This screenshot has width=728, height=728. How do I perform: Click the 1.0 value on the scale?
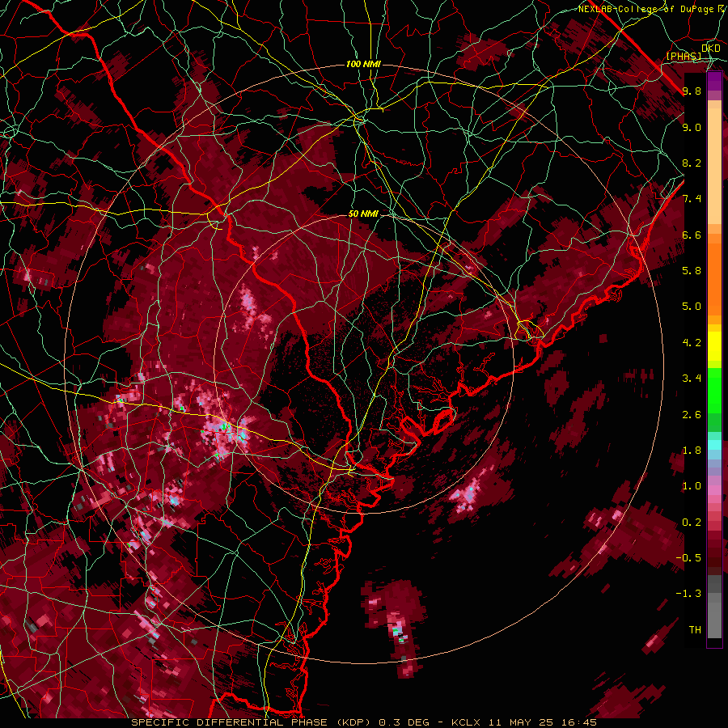(692, 486)
